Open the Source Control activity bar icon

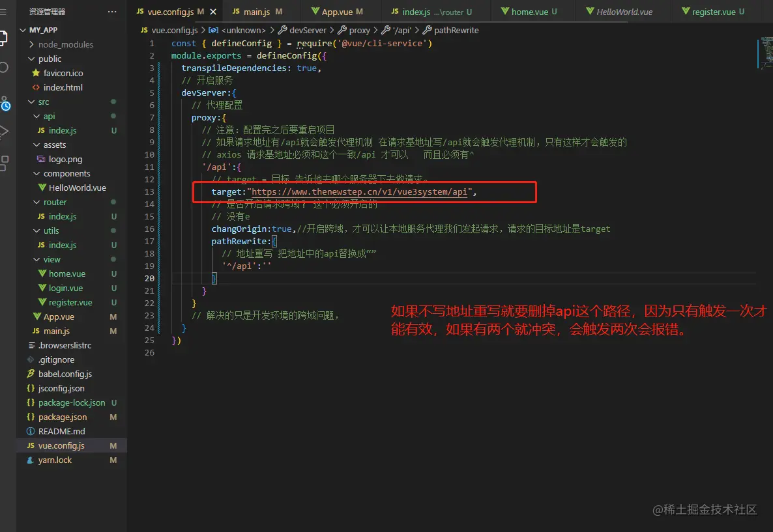[5, 104]
